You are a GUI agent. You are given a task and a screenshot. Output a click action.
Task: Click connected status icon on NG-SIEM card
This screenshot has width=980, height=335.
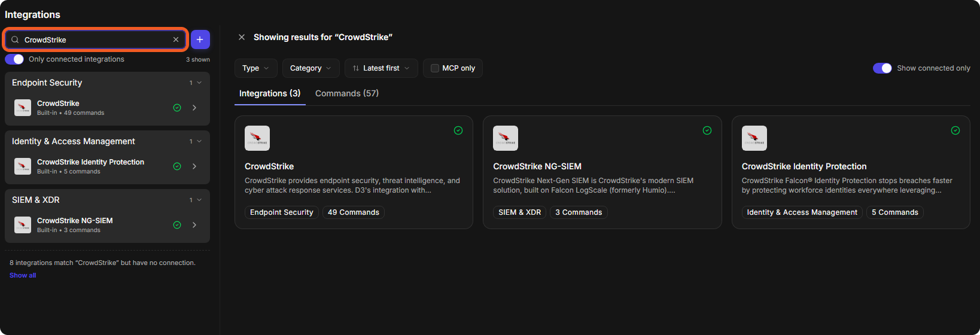pyautogui.click(x=707, y=130)
